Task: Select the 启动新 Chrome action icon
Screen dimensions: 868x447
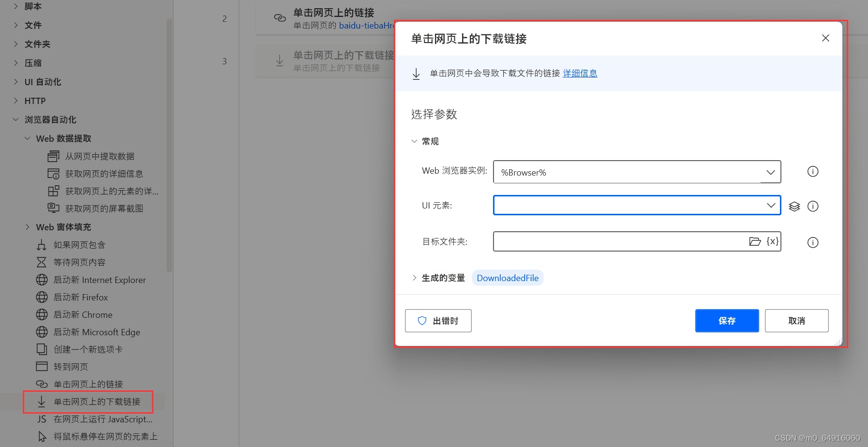Action: click(x=43, y=314)
